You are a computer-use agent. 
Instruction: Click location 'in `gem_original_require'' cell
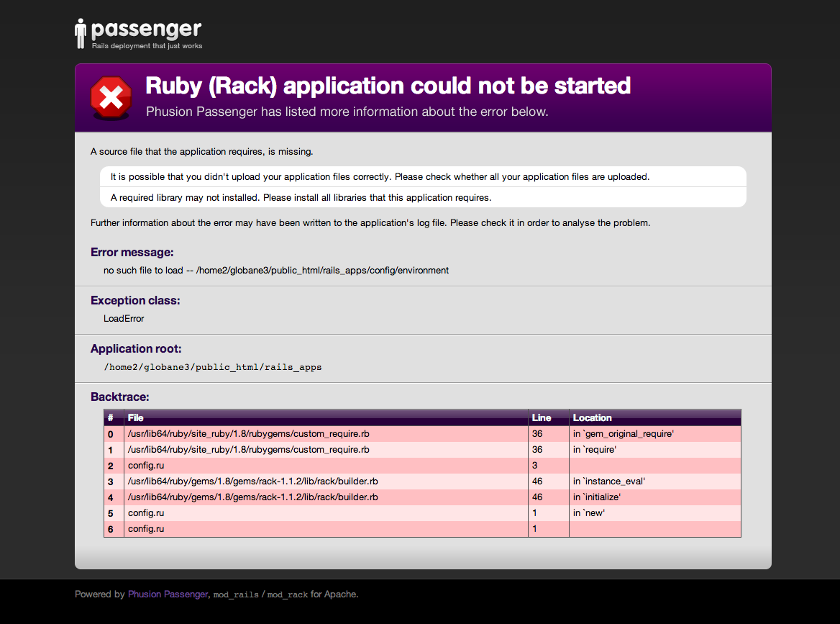(623, 434)
